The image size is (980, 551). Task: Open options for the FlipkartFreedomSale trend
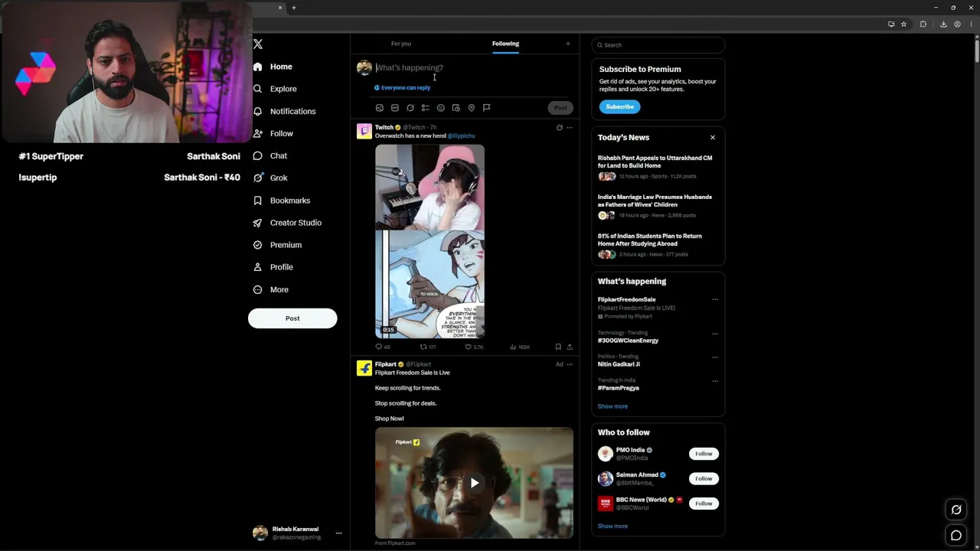pos(715,300)
